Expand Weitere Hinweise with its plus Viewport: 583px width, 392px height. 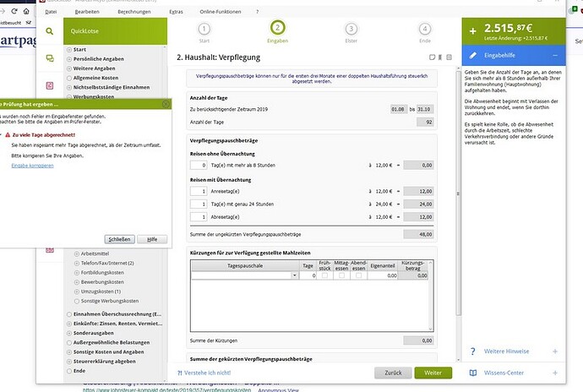click(x=555, y=351)
